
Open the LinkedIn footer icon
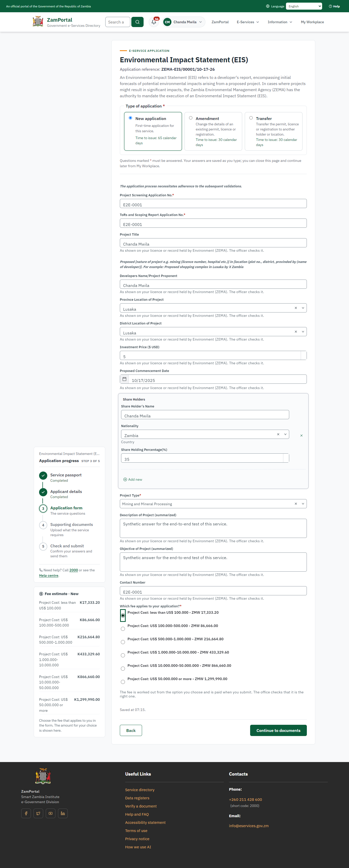[x=63, y=813]
